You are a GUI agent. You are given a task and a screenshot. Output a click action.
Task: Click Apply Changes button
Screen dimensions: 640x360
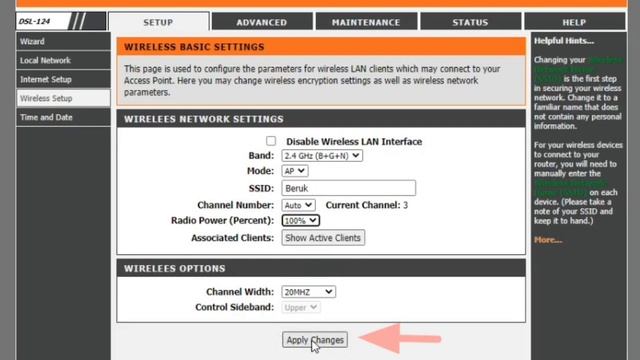click(x=315, y=340)
